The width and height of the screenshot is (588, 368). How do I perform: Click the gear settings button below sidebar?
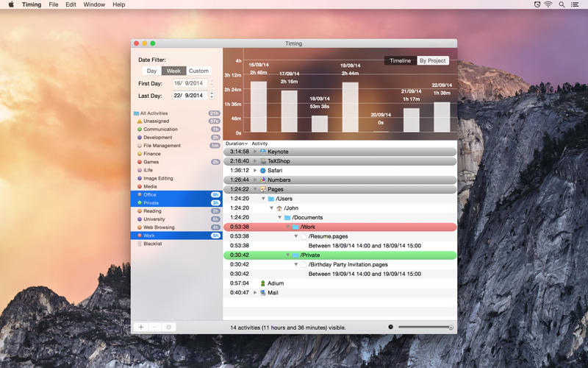(x=168, y=327)
